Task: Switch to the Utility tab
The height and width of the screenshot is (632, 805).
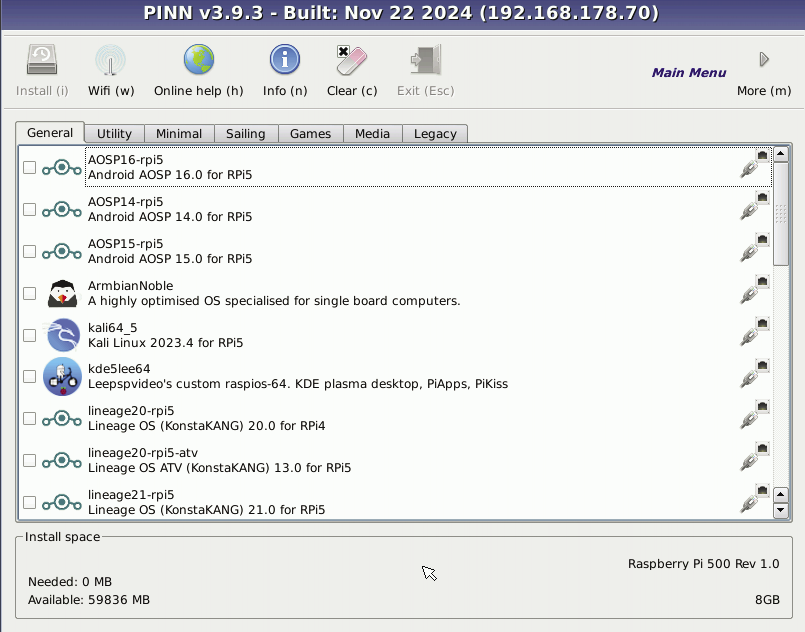Action: pyautogui.click(x=113, y=133)
